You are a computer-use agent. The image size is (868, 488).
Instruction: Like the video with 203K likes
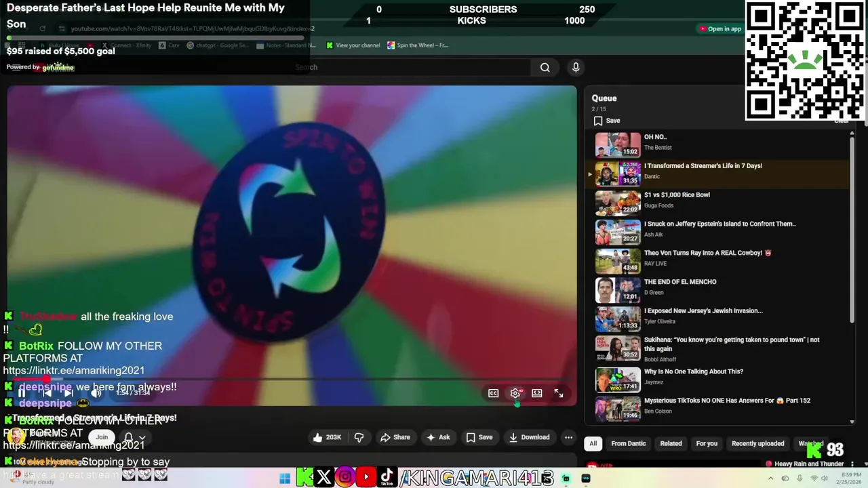tap(327, 437)
